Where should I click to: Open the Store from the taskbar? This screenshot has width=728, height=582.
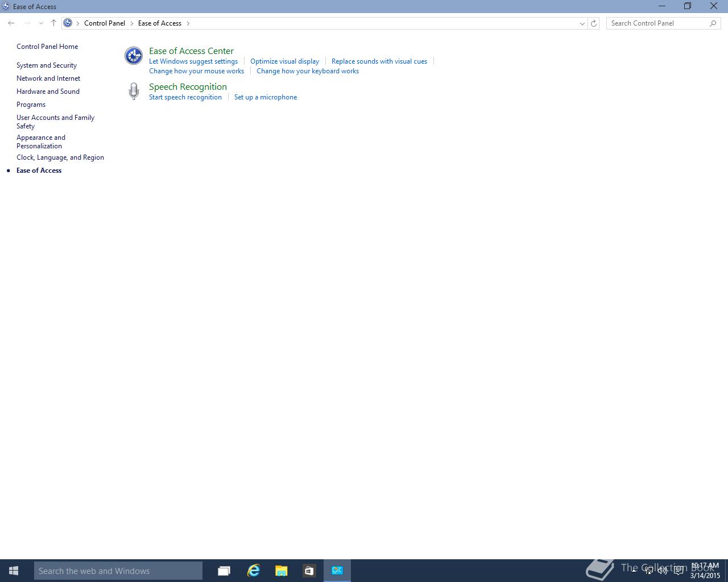[x=309, y=571]
